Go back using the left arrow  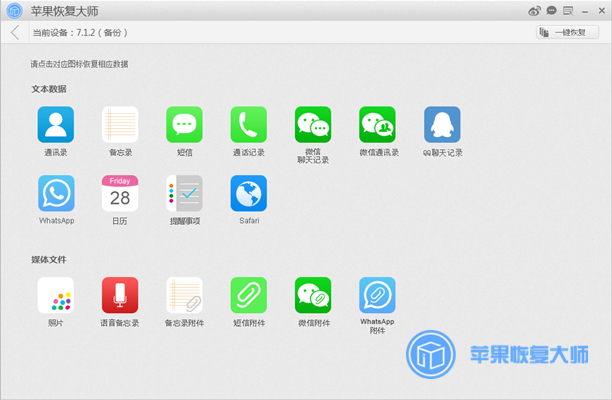[x=15, y=32]
